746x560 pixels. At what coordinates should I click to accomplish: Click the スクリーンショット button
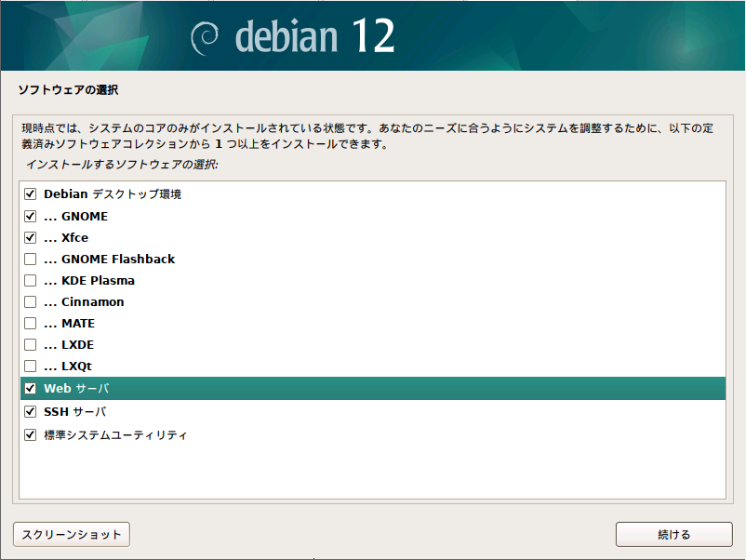72,534
